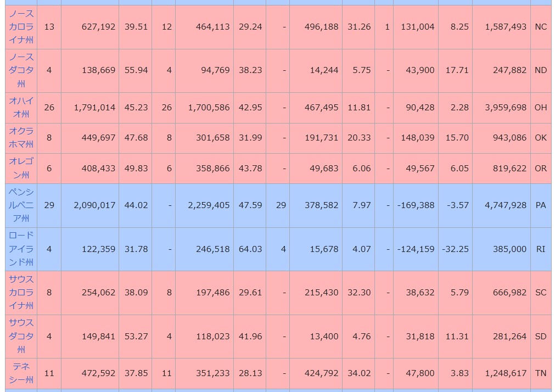
Task: Open the ロードアイランド州 link
Action: tap(21, 249)
